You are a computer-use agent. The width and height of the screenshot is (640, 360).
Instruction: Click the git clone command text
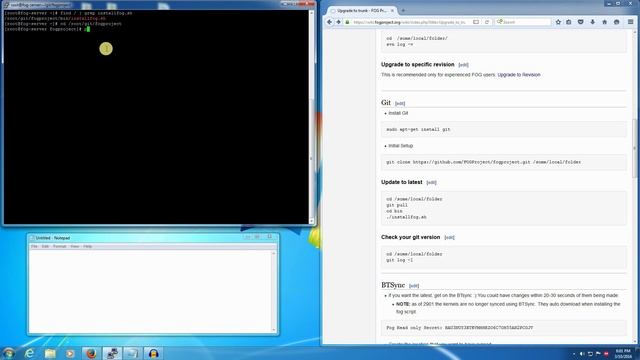483,162
